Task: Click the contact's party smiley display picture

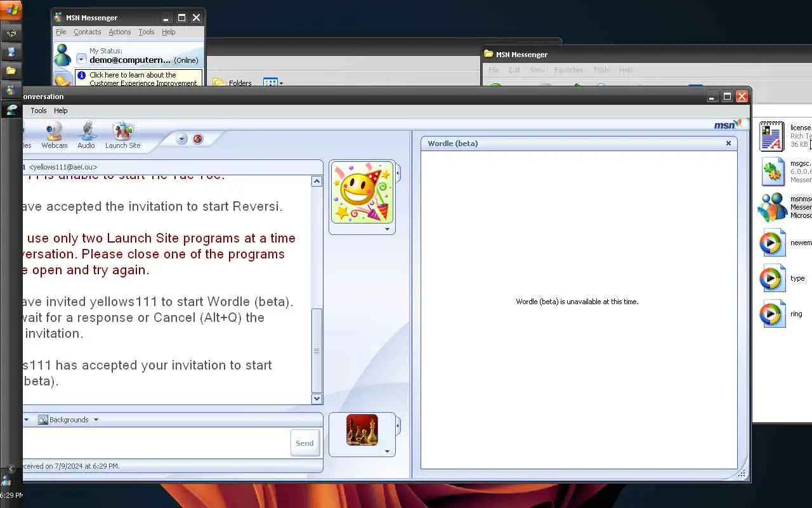Action: (362, 192)
